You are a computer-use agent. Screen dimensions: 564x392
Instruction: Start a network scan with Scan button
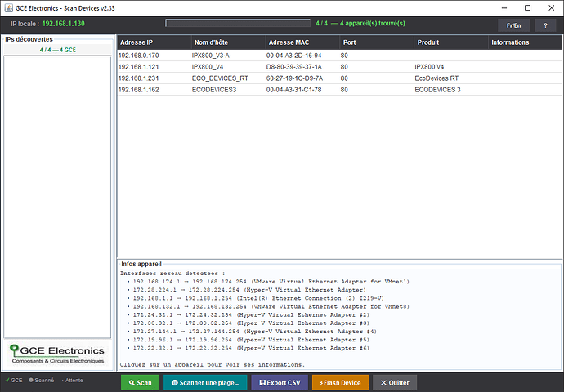(141, 383)
